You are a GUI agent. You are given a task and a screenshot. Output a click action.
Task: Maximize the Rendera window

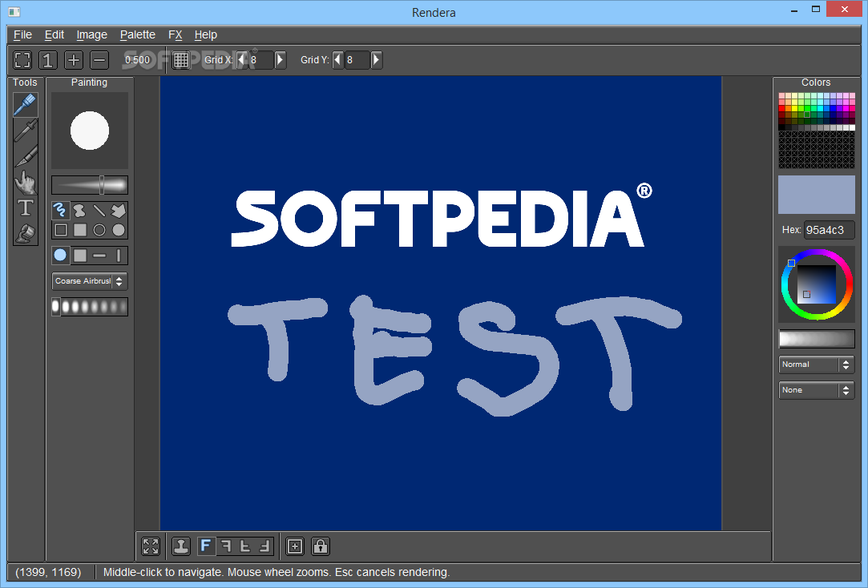point(815,9)
